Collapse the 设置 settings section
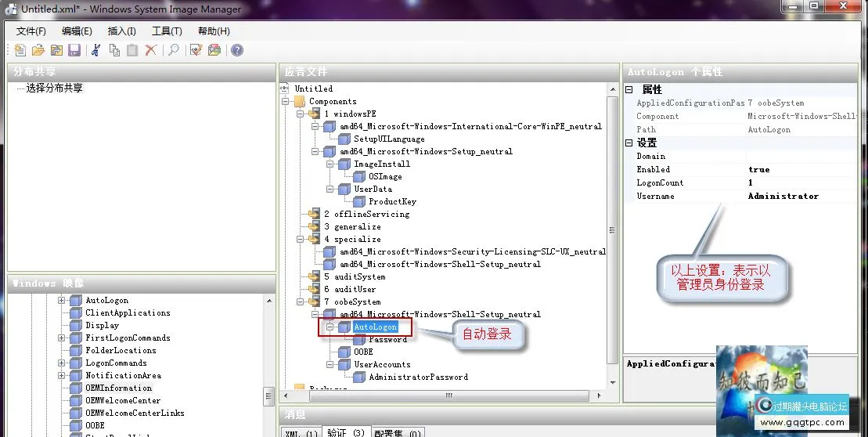Viewport: 868px width, 437px height. (x=629, y=143)
